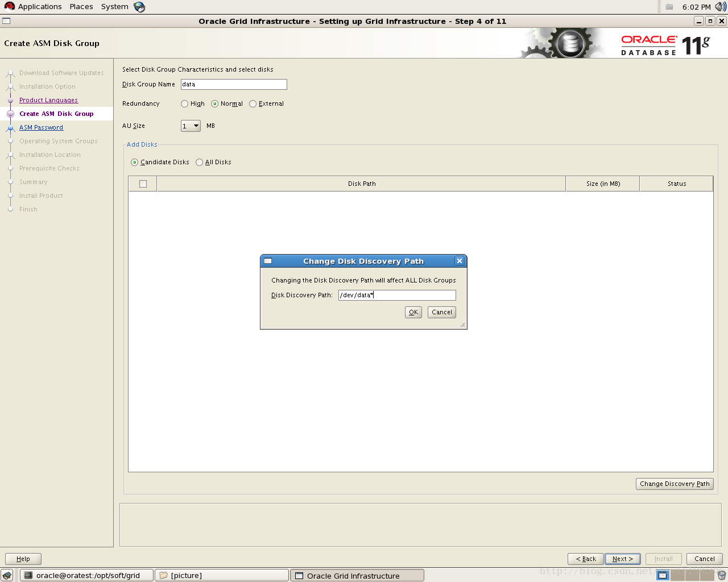This screenshot has height=582, width=728.
Task: Select the active workspace switcher square
Action: click(x=663, y=575)
